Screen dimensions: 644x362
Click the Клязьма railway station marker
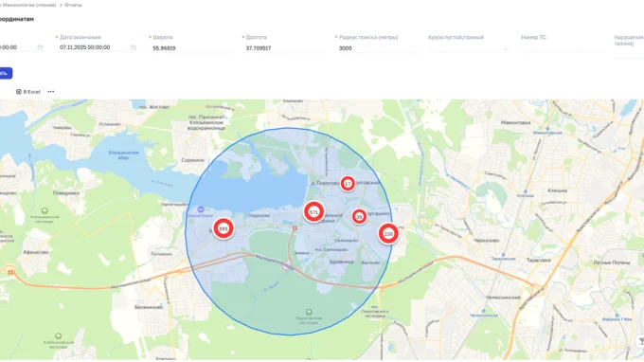(526, 191)
